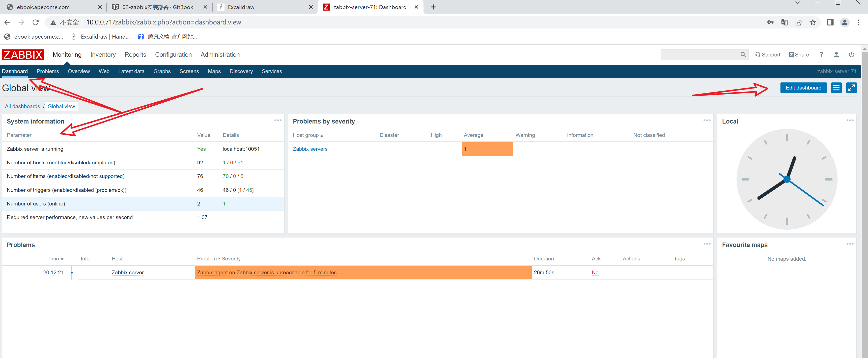The image size is (868, 358).
Task: Open the Configuration menu
Action: point(173,54)
